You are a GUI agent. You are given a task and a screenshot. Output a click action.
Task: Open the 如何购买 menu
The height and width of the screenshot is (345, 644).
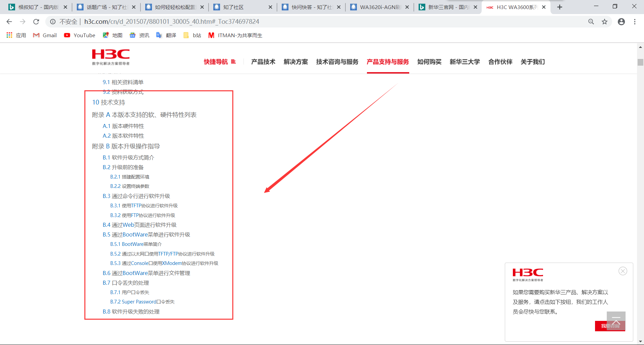429,62
